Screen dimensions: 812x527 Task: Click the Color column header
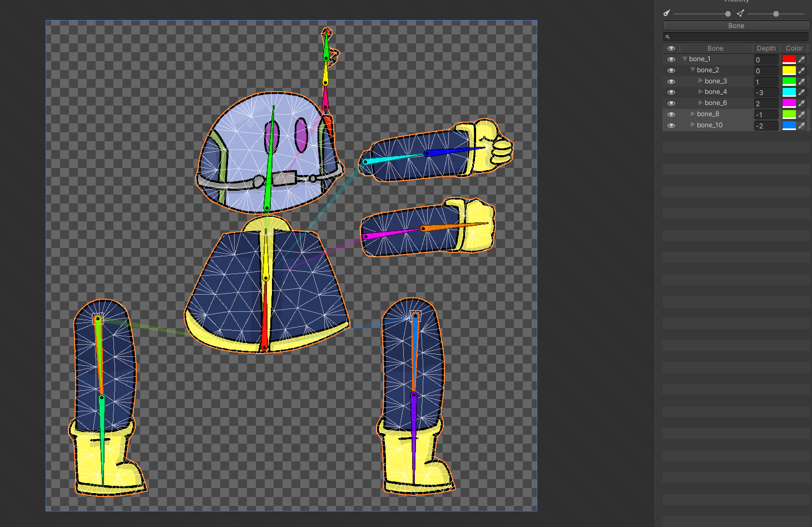[x=794, y=48]
